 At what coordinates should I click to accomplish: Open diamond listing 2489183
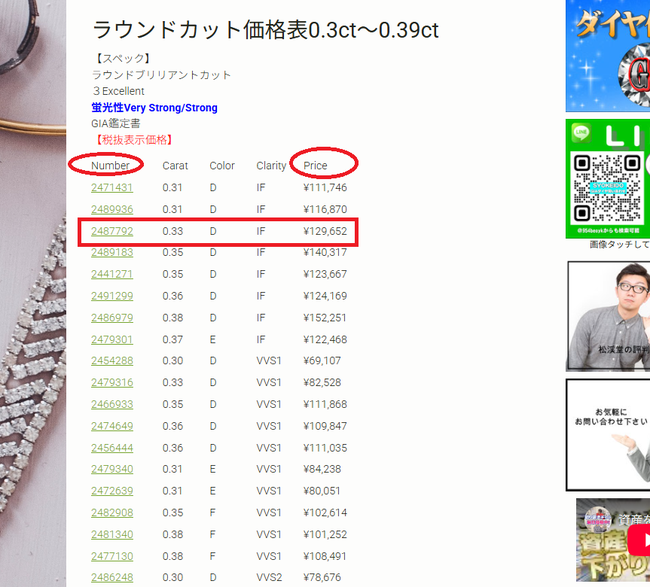pos(112,252)
